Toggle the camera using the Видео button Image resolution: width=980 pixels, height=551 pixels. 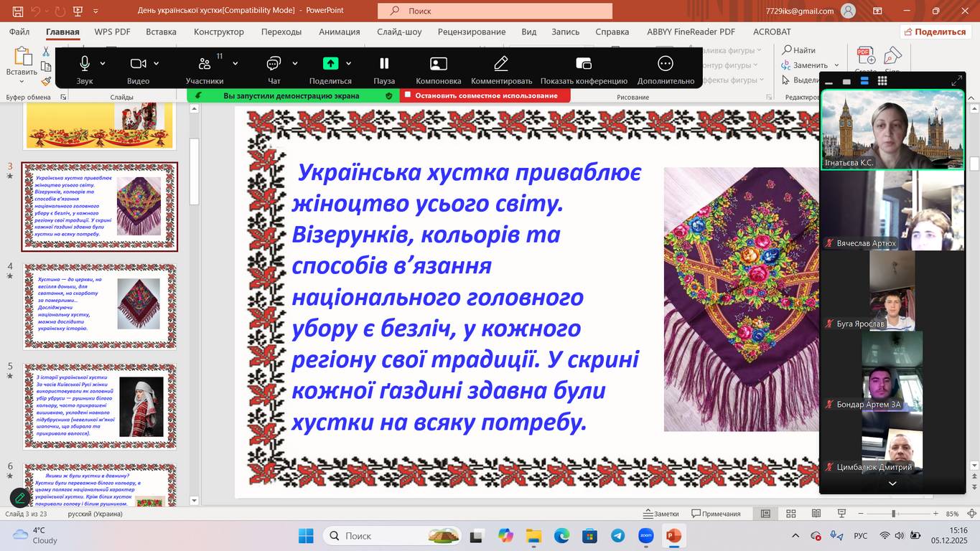(138, 64)
